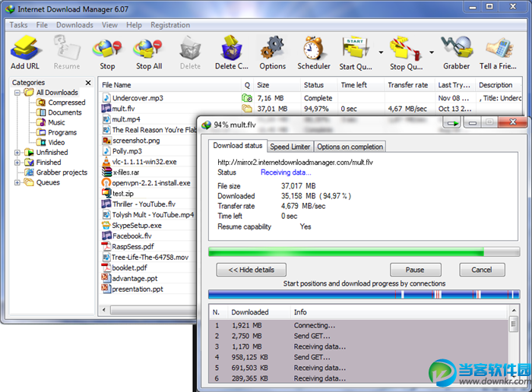
Task: Sort by Status column header
Action: click(318, 85)
